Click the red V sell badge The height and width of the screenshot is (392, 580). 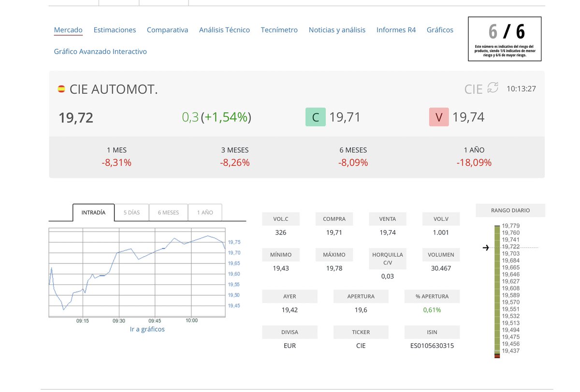click(x=439, y=117)
